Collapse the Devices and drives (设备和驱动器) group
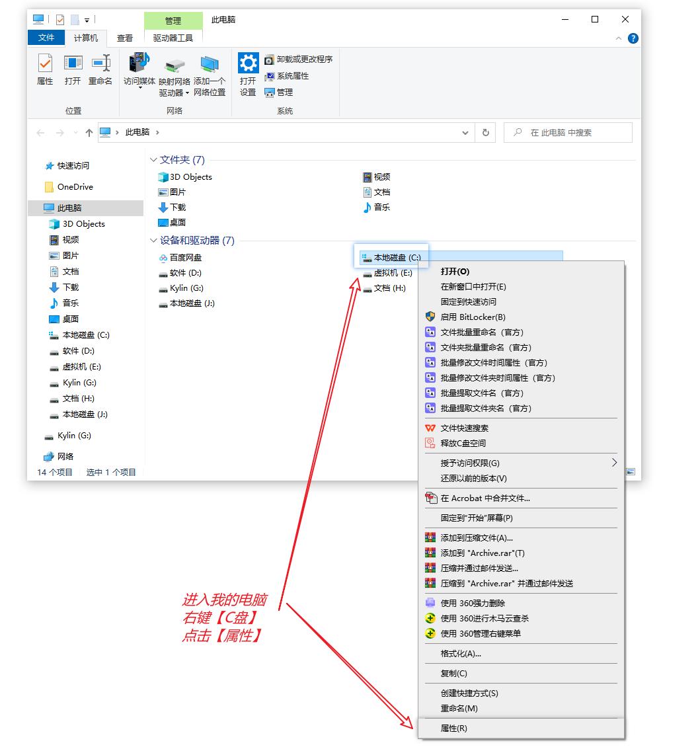 click(x=153, y=241)
